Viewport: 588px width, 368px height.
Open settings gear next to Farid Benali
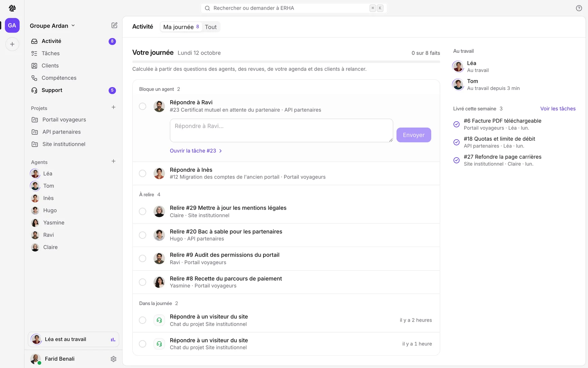tap(114, 359)
